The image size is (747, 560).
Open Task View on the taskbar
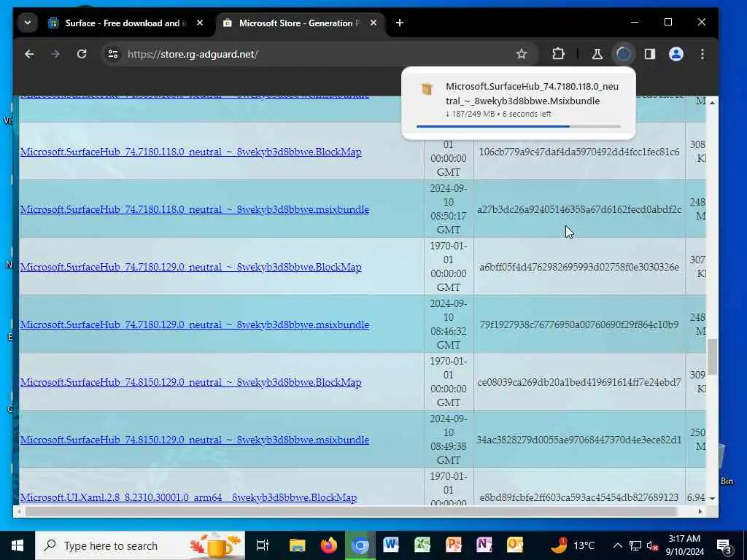pos(263,545)
